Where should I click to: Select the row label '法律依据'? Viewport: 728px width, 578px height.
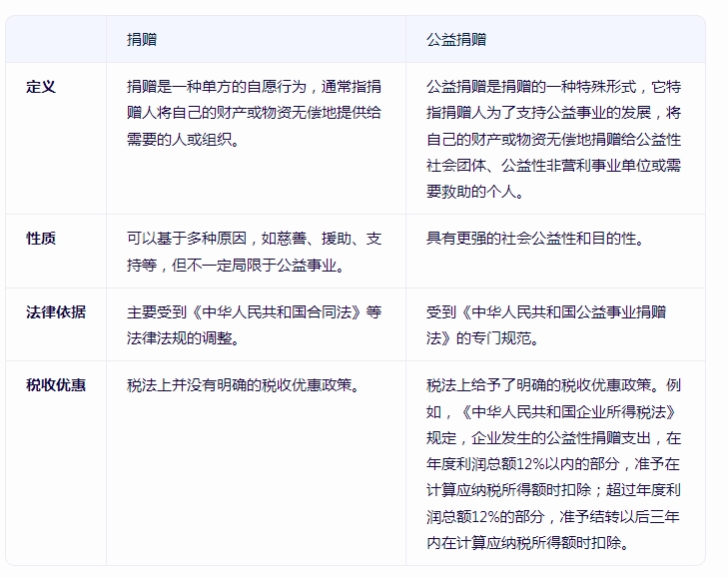(56, 312)
